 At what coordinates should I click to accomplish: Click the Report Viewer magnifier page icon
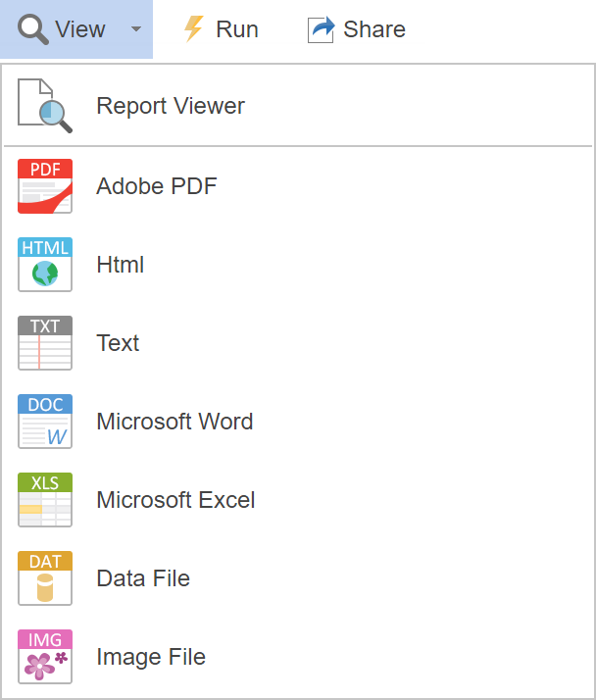click(45, 106)
